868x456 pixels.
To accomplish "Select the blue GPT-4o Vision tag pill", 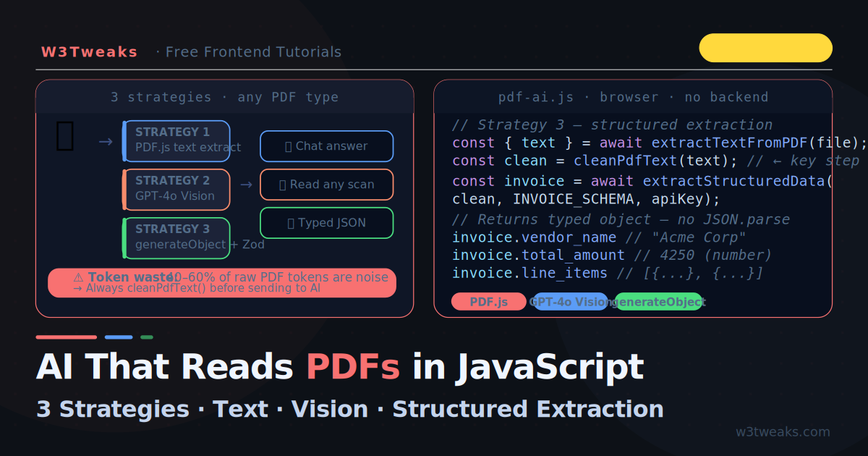I will click(571, 302).
